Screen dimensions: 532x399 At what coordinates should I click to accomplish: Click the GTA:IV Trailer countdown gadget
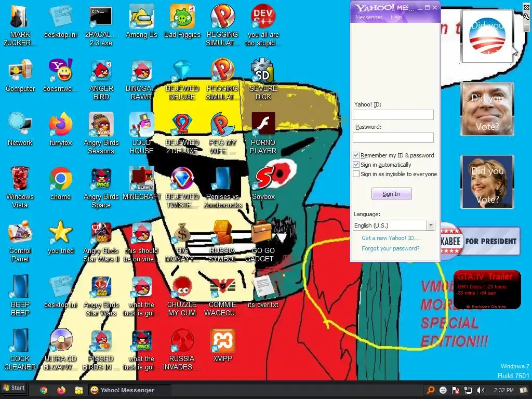point(487,289)
